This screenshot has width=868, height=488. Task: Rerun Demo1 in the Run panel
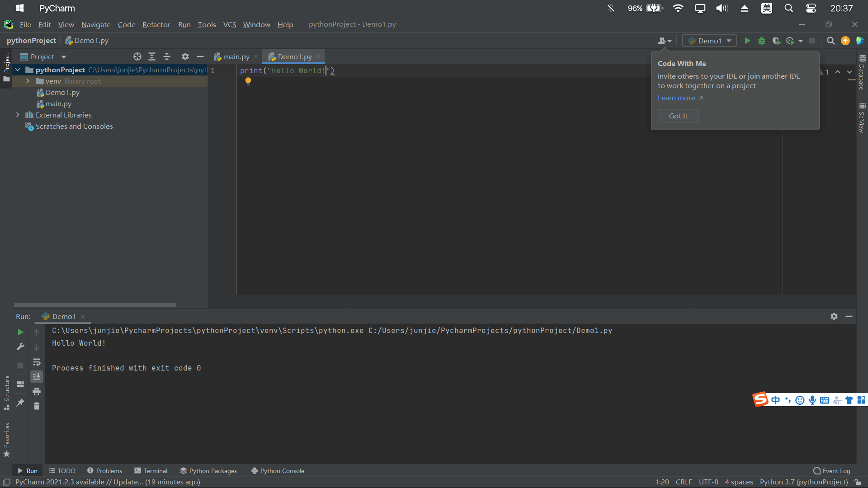click(x=20, y=332)
